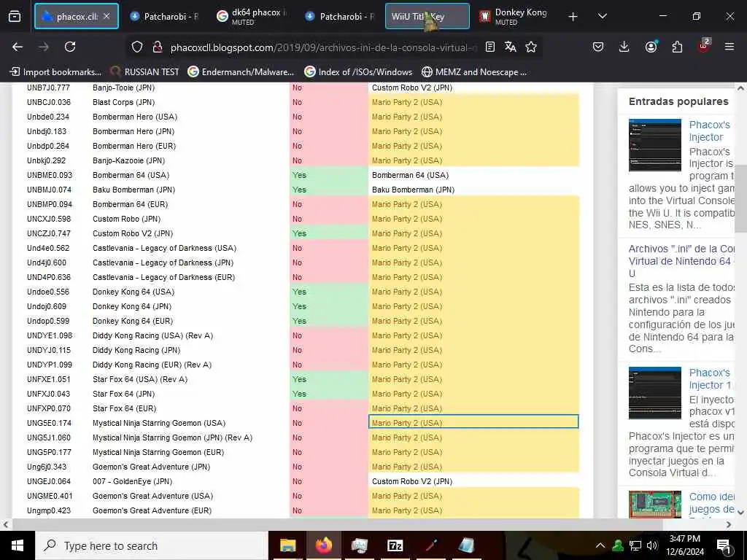Close the phacox.cll tab

coord(107,16)
